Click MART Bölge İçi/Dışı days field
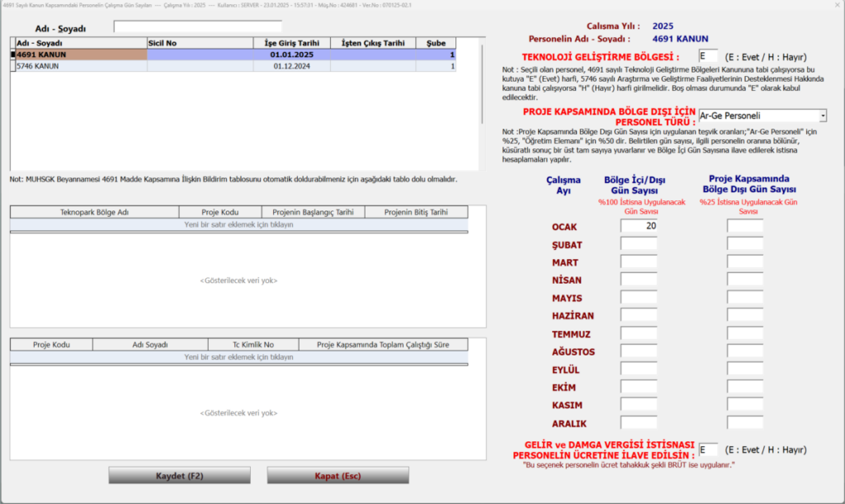 639,261
